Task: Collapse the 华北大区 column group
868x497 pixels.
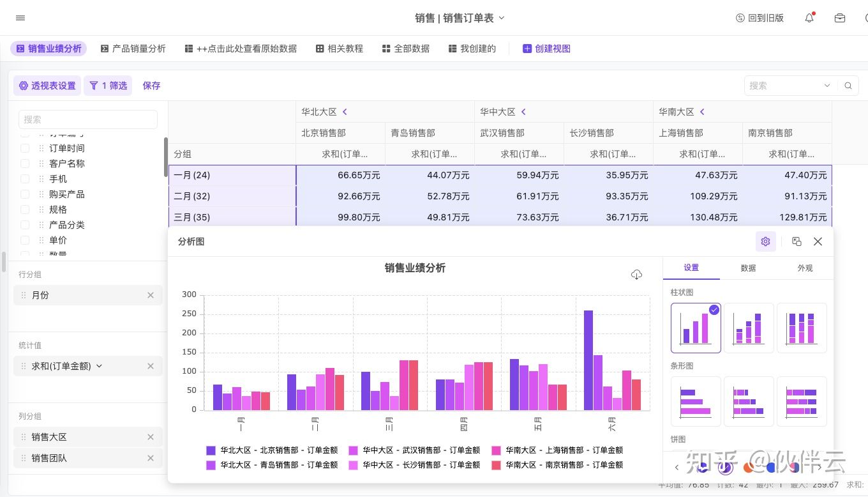Action: pos(345,112)
